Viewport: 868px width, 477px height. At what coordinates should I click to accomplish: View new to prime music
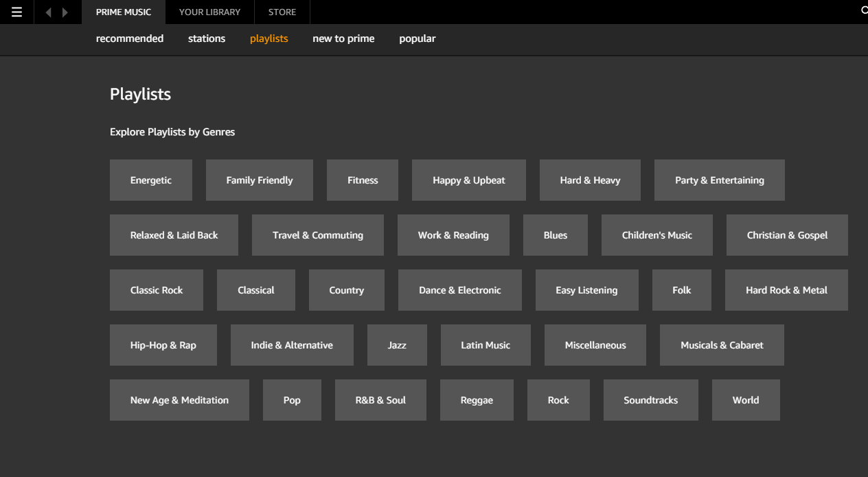pos(343,38)
